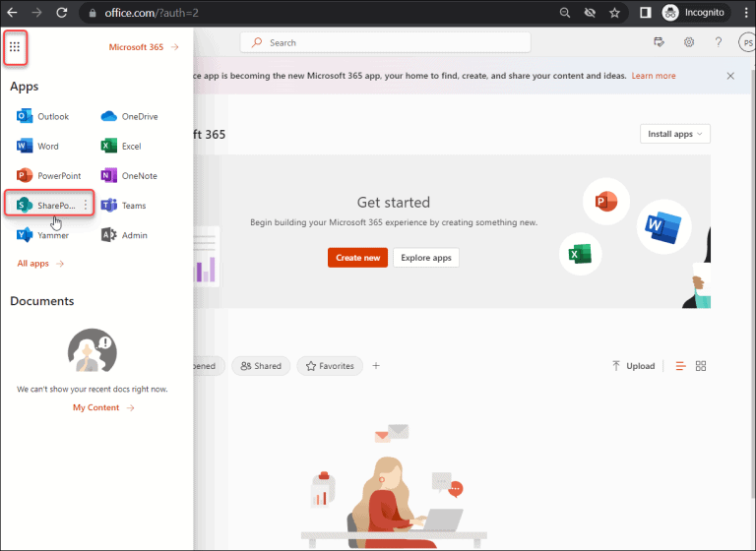Open the help question mark icon
The height and width of the screenshot is (551, 756).
tap(719, 42)
